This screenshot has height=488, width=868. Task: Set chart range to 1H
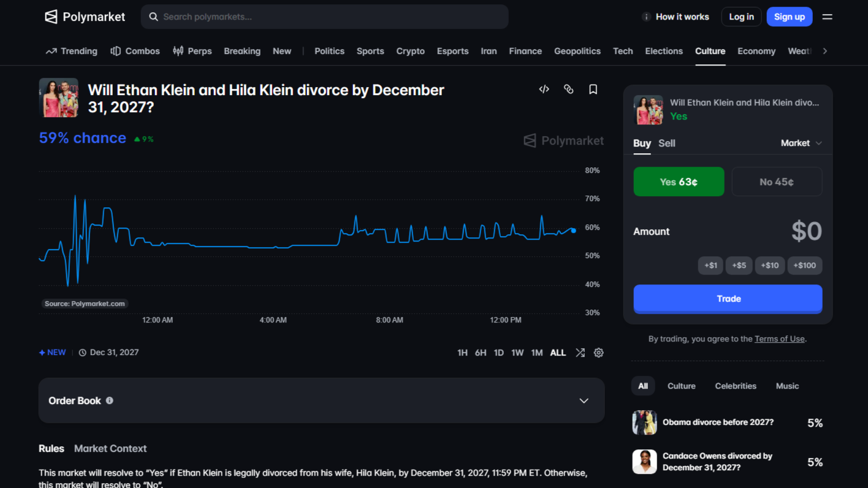tap(462, 353)
